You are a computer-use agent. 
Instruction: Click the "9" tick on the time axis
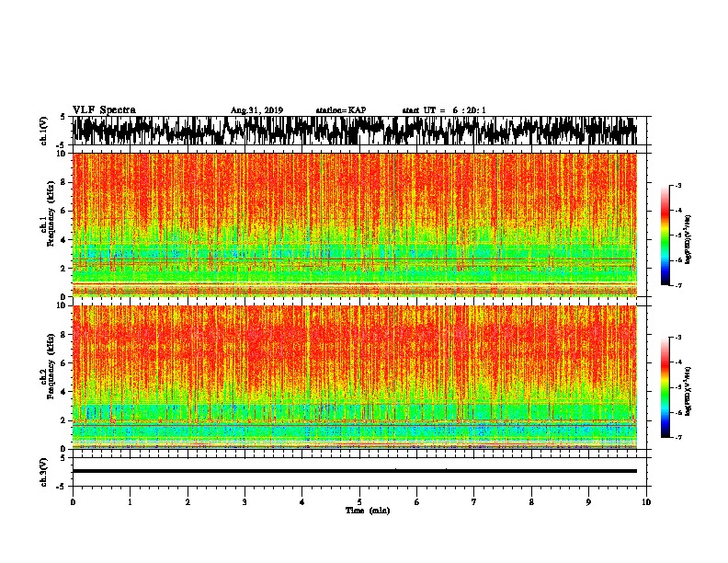588,502
